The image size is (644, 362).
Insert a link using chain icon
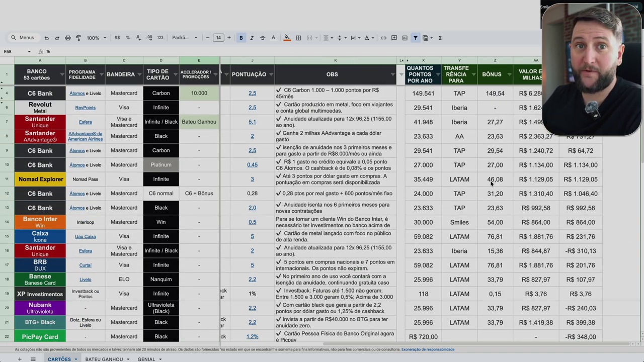383,38
